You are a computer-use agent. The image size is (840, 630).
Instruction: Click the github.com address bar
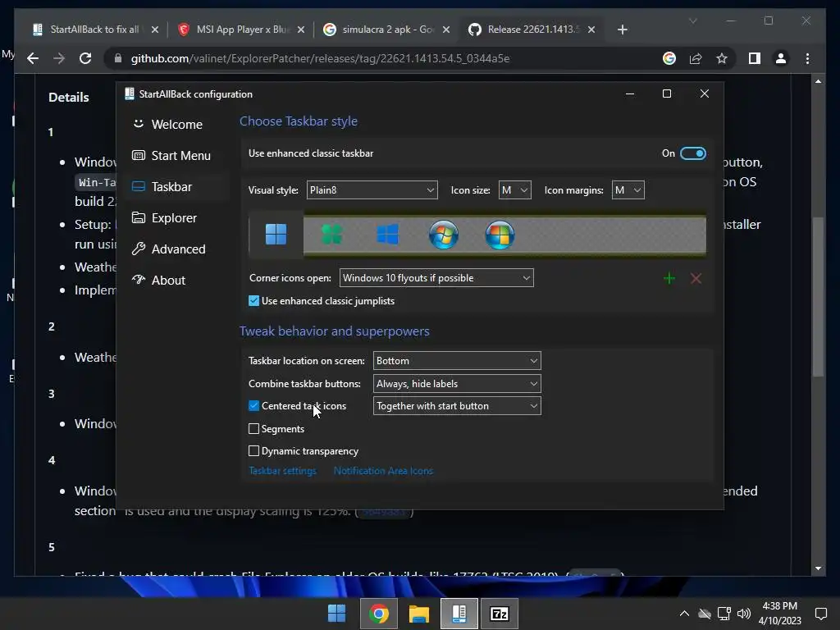(x=320, y=58)
